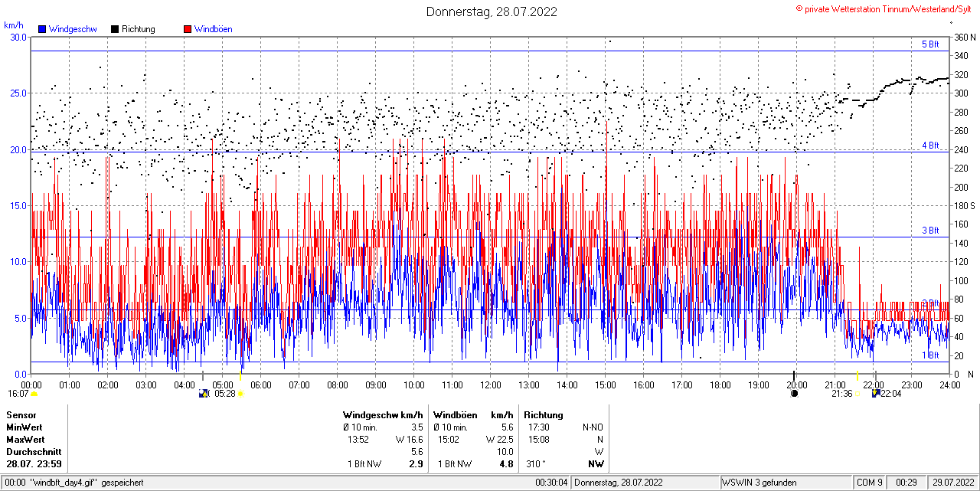Select the 28.07. 23:59 row label
Screen dimensions: 980x491
(34, 463)
